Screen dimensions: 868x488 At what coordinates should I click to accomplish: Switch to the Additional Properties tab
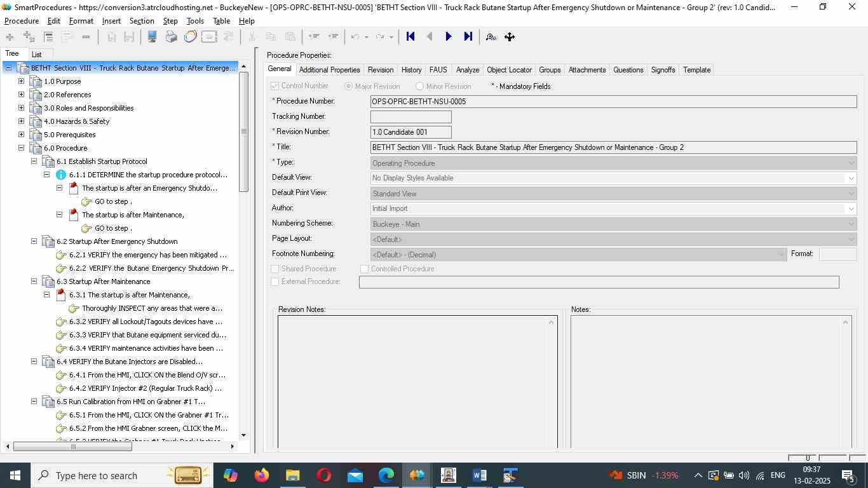329,70
